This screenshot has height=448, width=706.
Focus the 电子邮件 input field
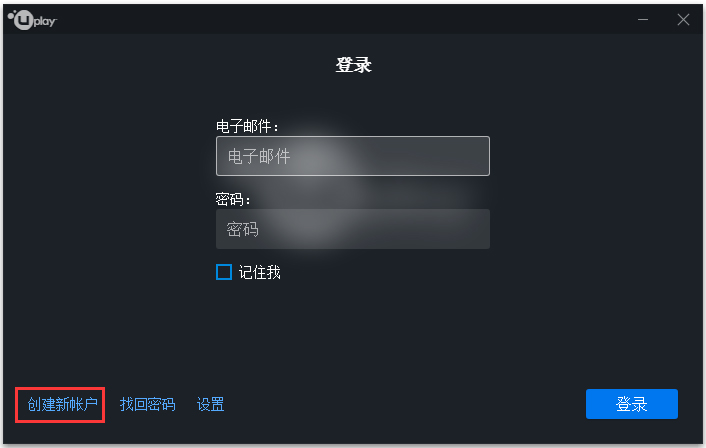pos(353,156)
